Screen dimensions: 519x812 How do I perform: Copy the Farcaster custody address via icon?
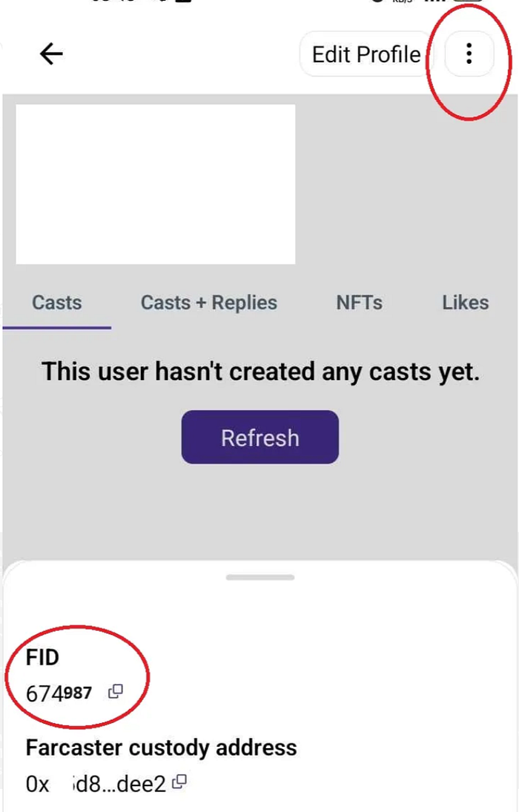click(179, 782)
